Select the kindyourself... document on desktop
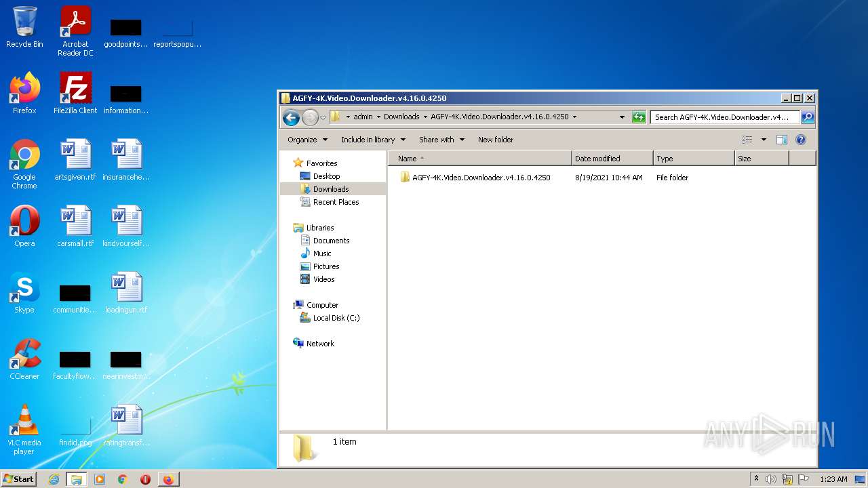Image resolution: width=868 pixels, height=488 pixels. (126, 226)
